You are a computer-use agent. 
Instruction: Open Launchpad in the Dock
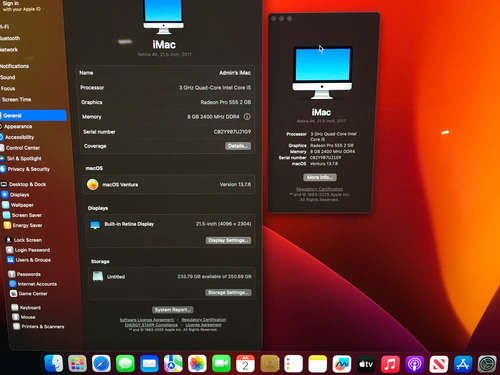tap(77, 363)
